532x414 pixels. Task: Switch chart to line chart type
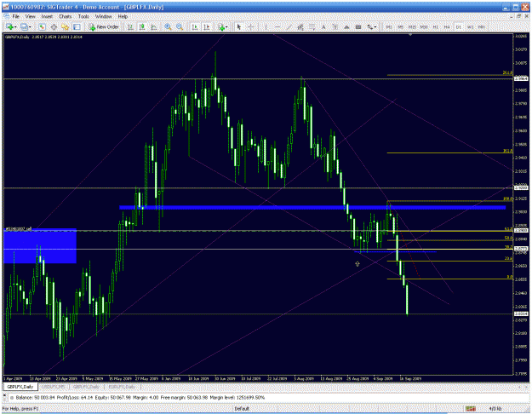click(x=154, y=26)
